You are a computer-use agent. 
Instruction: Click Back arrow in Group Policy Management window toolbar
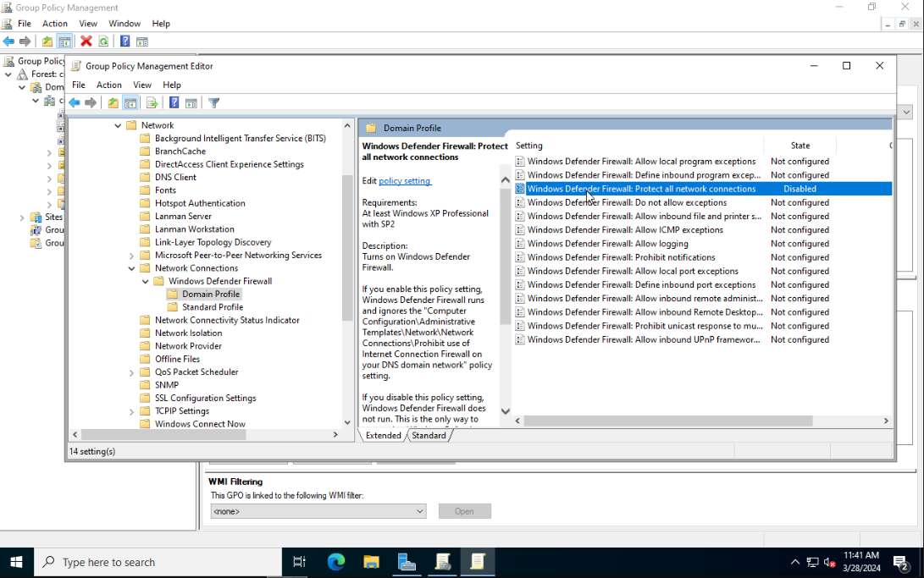pos(8,41)
